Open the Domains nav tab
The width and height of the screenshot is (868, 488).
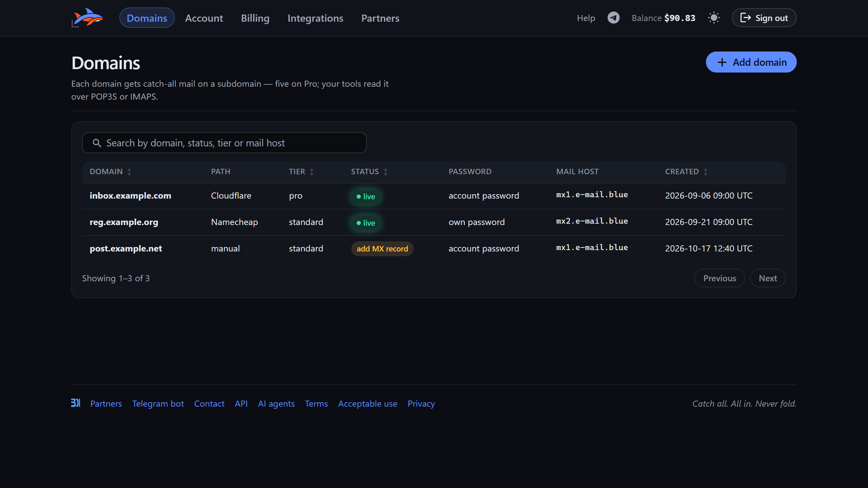147,18
